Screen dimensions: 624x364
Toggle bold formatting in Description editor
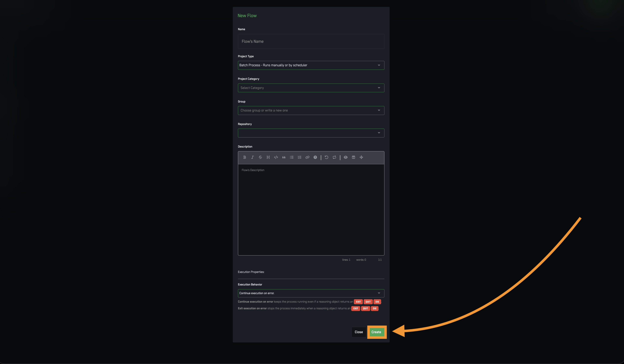tap(244, 157)
